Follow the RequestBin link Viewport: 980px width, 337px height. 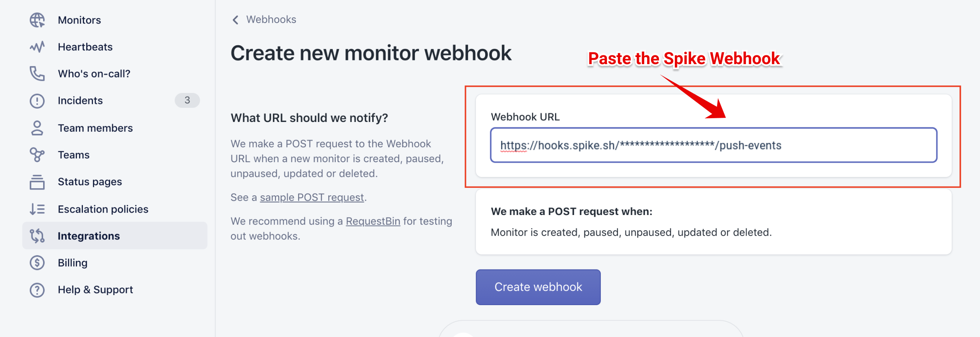[x=373, y=221]
